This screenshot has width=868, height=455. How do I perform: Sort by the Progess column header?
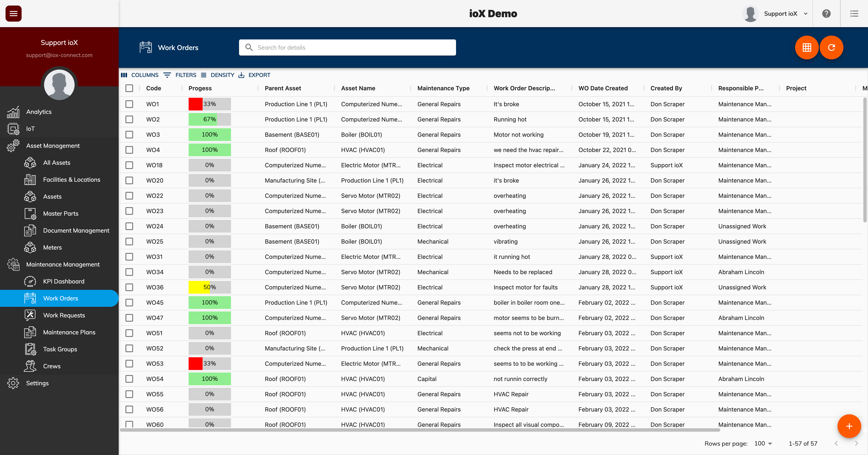click(200, 88)
